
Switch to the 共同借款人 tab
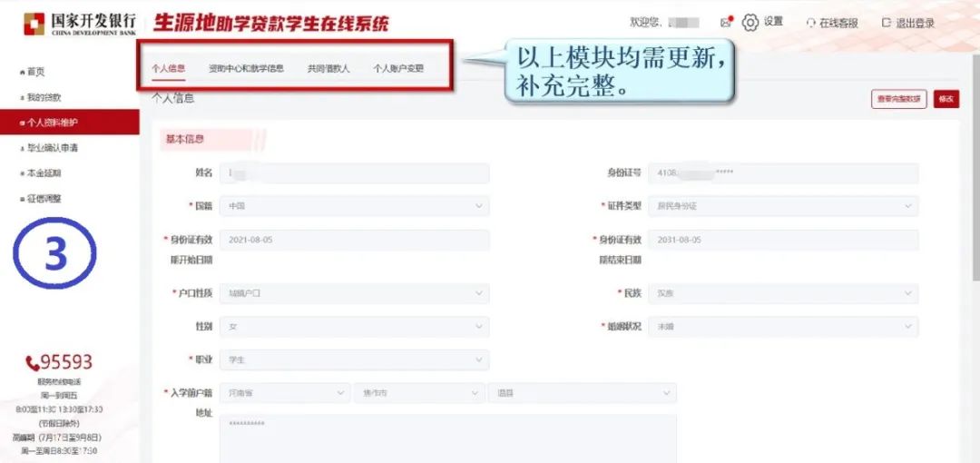(x=328, y=68)
